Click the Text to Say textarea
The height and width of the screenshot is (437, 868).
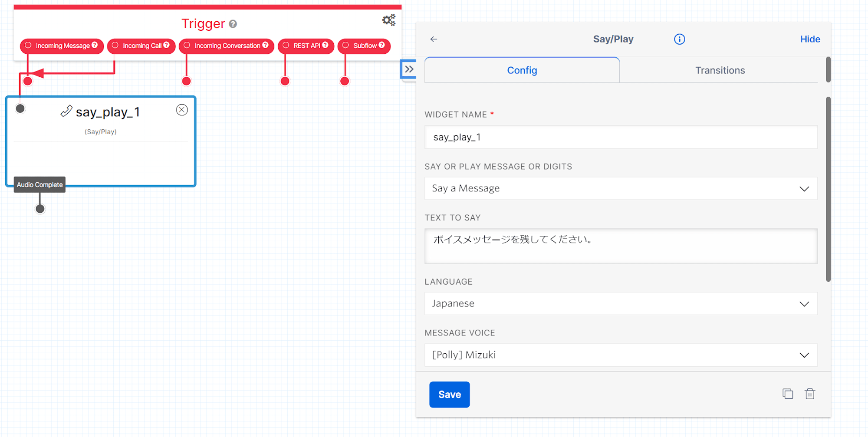click(621, 246)
